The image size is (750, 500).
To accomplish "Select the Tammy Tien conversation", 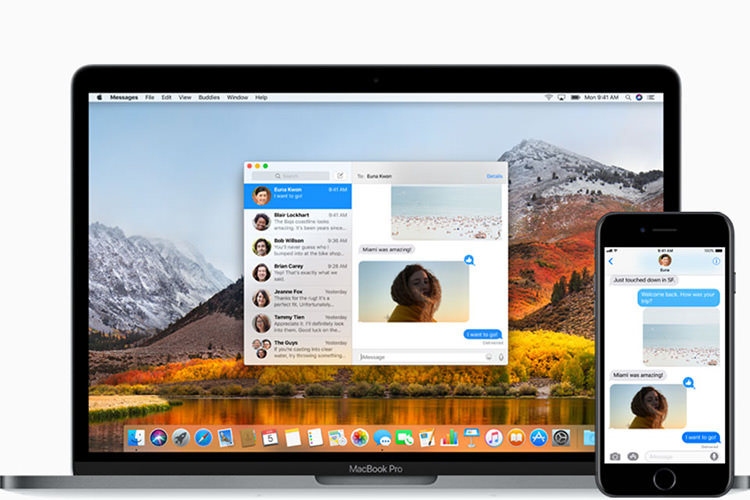I will [x=298, y=324].
